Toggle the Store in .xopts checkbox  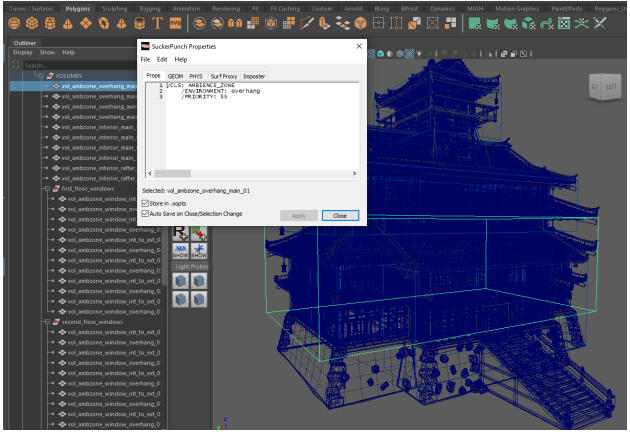pos(146,203)
